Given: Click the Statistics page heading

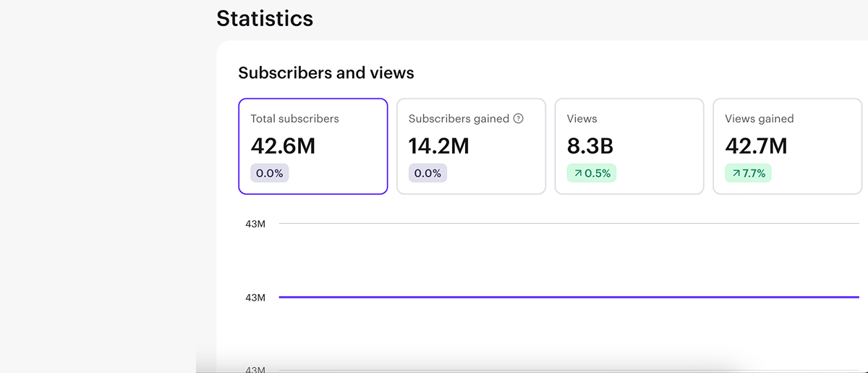Looking at the screenshot, I should click(x=265, y=18).
